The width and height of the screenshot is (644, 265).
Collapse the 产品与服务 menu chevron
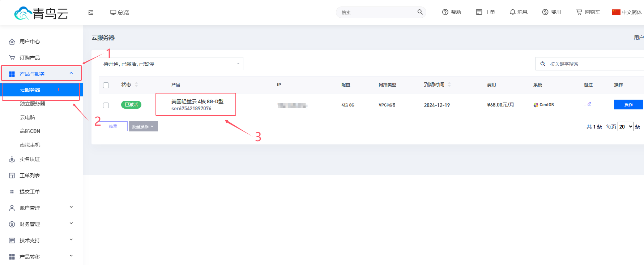(x=71, y=73)
